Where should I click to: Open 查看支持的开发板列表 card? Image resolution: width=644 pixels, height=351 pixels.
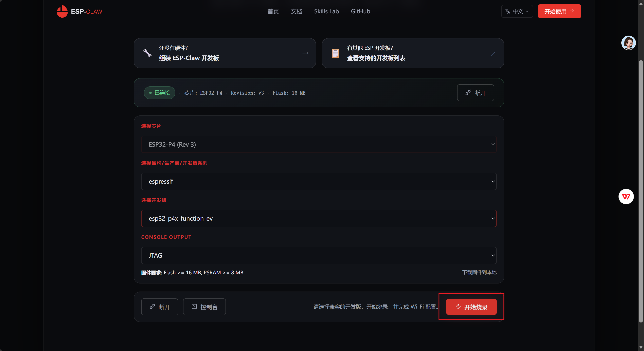[x=413, y=53]
